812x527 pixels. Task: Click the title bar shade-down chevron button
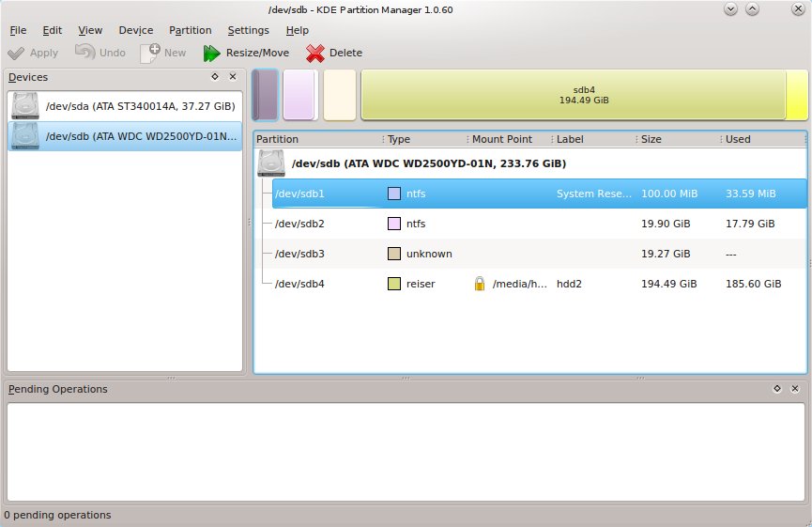click(x=730, y=8)
